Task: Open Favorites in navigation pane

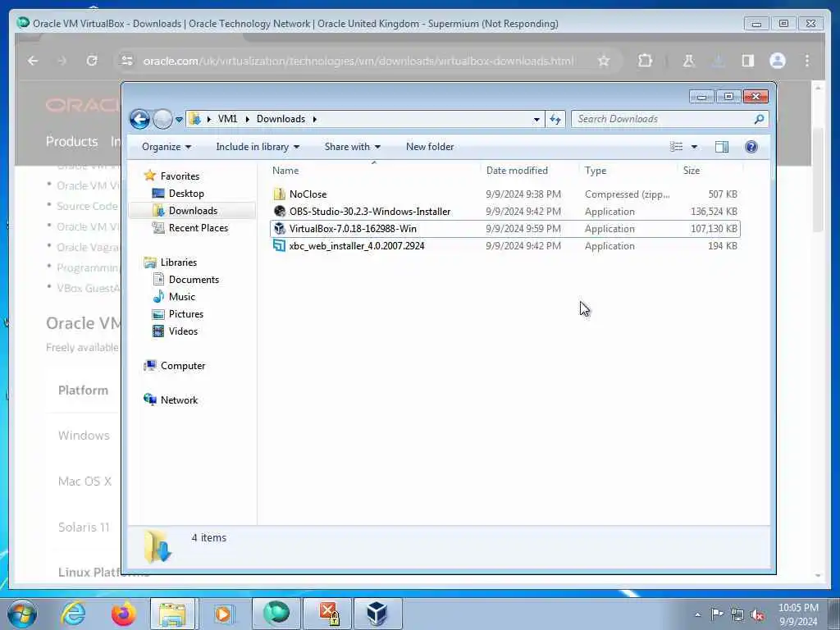Action: coord(180,176)
